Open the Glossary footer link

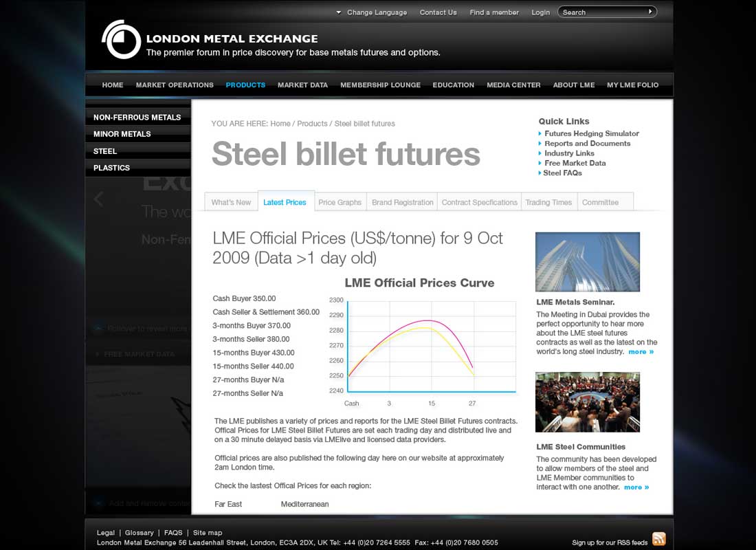(x=139, y=533)
